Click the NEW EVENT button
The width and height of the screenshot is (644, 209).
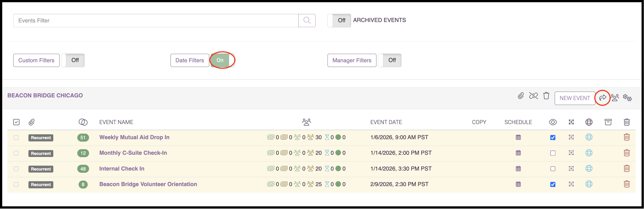tap(575, 98)
